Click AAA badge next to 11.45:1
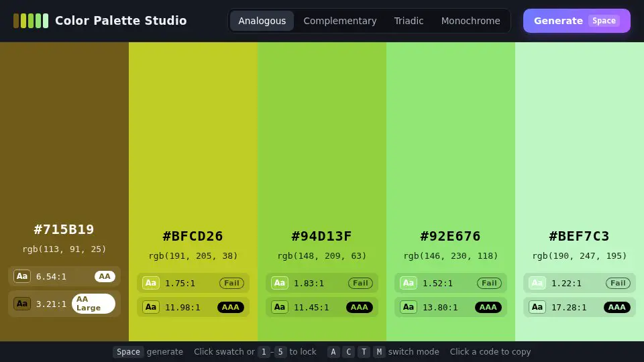This screenshot has height=362, width=644. [360, 307]
